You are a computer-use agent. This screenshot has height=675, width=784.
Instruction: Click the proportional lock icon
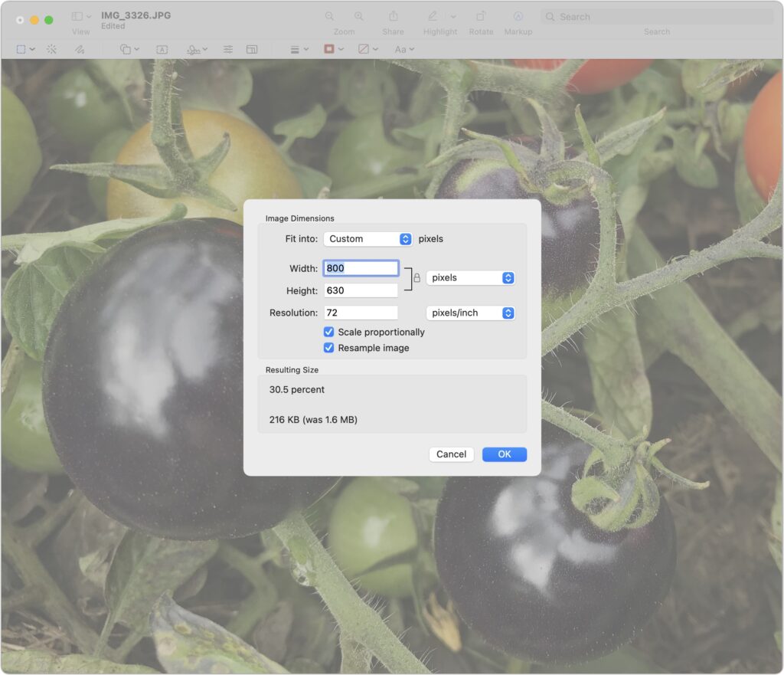[416, 278]
